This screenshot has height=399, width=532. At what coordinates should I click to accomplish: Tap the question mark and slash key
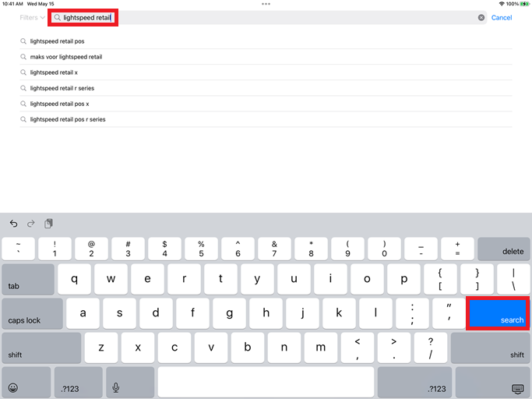pyautogui.click(x=431, y=348)
